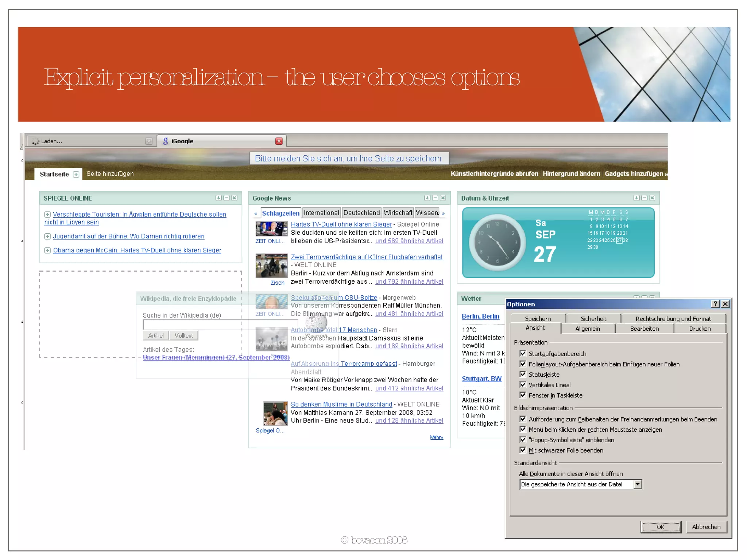Click Seite hinzufügen tab
Image resolution: width=747 pixels, height=560 pixels.
tap(110, 174)
